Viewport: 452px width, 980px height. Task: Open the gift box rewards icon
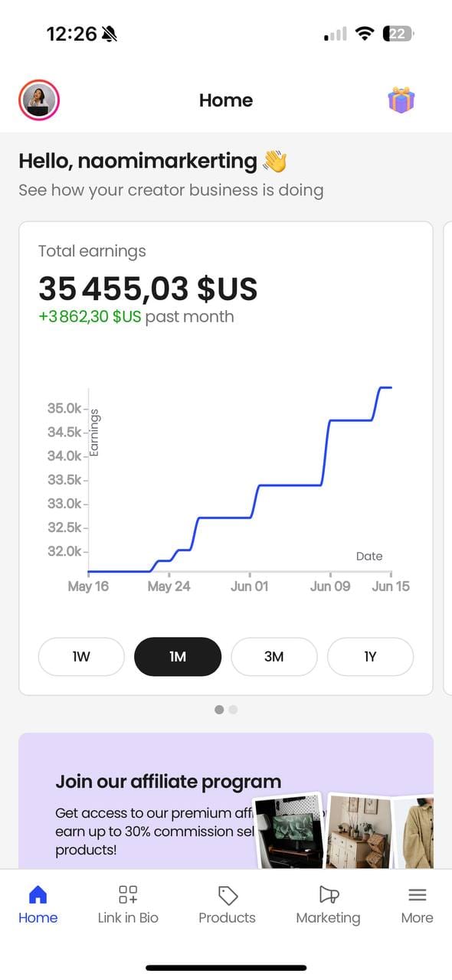401,100
